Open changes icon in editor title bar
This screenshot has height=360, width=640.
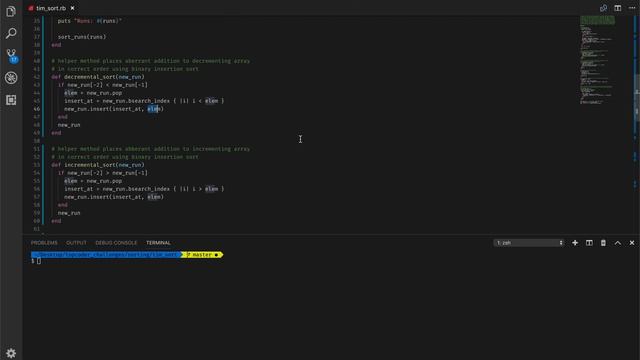tap(603, 8)
